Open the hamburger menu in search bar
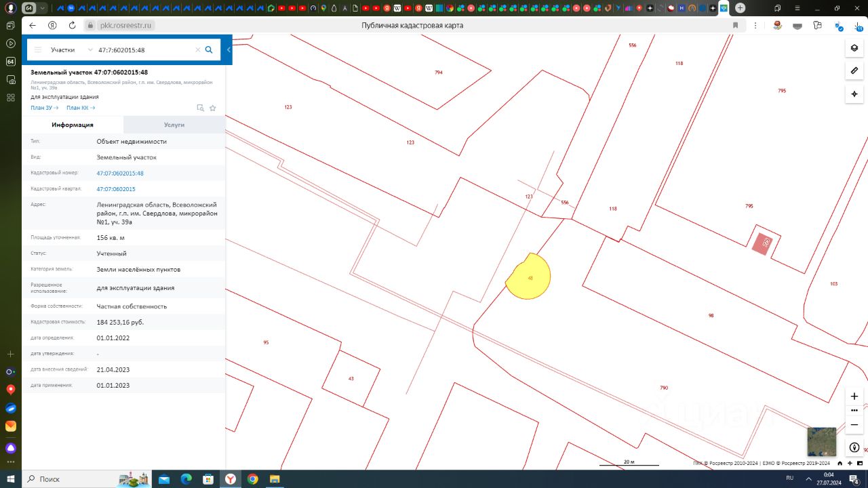This screenshot has width=868, height=488. pyautogui.click(x=38, y=50)
